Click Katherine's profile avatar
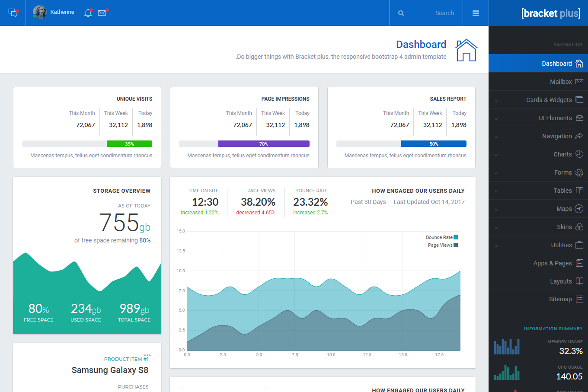 40,12
